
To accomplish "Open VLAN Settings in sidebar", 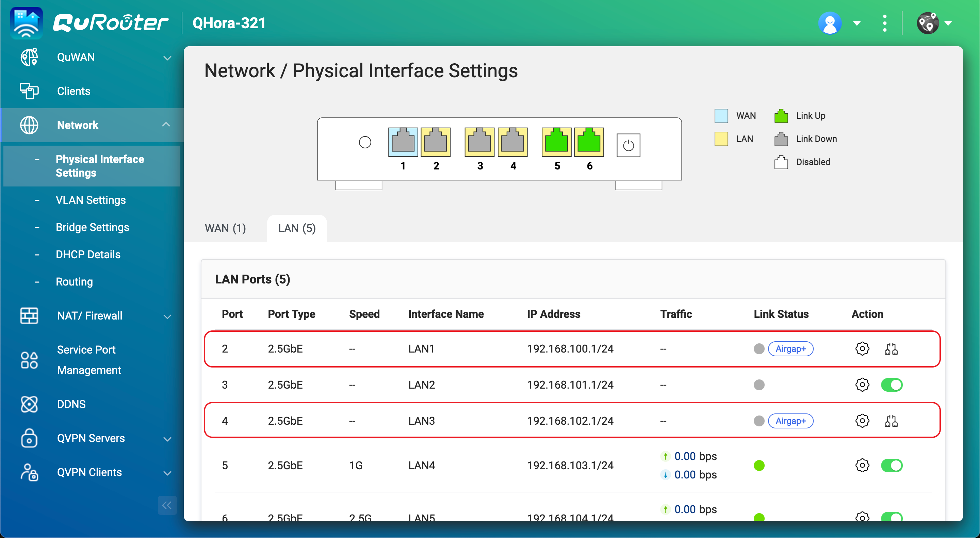I will click(x=91, y=200).
